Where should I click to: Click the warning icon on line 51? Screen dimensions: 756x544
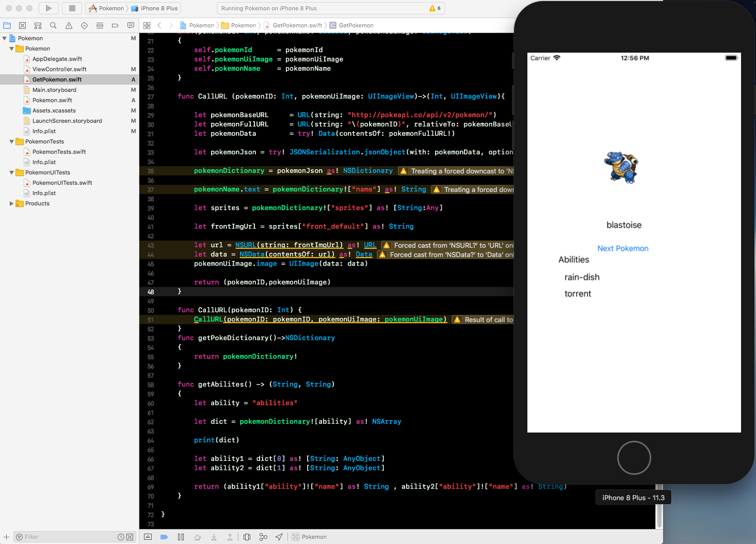pos(457,319)
